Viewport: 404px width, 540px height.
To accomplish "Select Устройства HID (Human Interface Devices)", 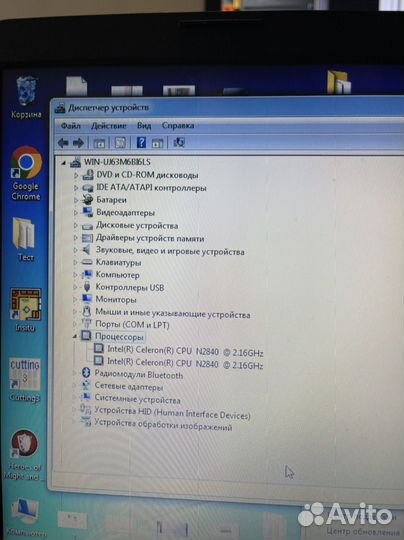I will (172, 413).
